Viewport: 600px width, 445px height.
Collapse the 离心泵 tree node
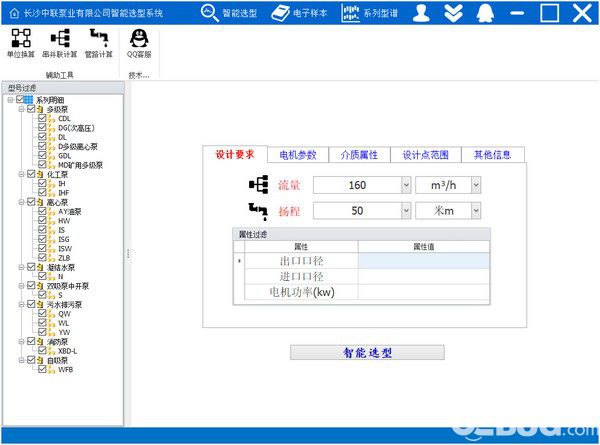[x=21, y=202]
